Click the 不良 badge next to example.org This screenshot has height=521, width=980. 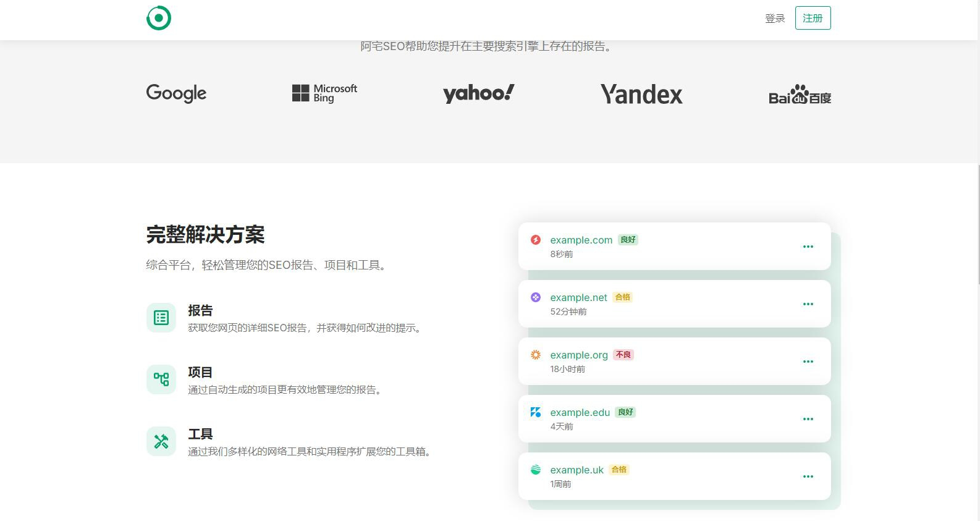click(623, 355)
